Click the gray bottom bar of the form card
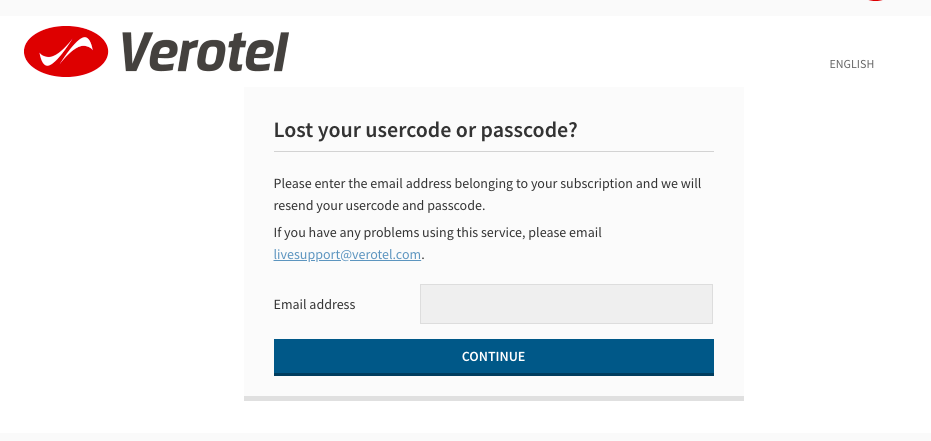Image resolution: width=931 pixels, height=441 pixels. [x=493, y=398]
